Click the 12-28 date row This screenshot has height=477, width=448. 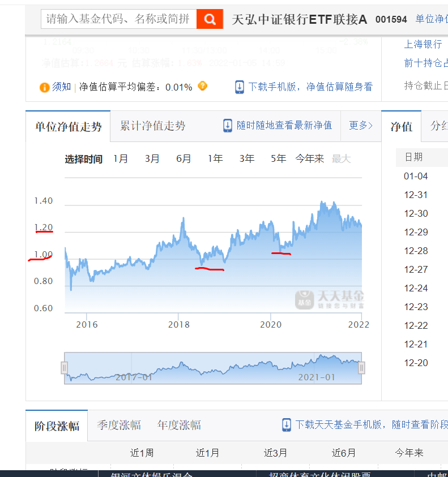pos(416,251)
